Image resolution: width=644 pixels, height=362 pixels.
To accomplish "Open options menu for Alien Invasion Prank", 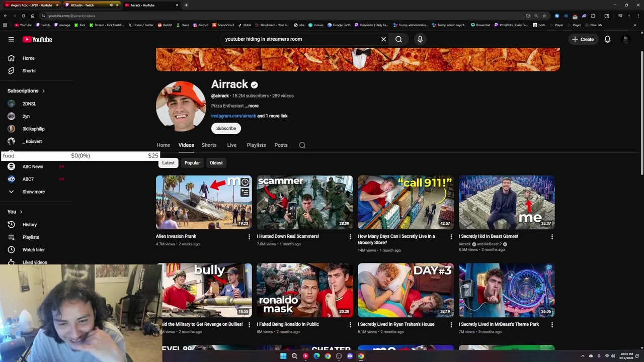I will point(249,236).
